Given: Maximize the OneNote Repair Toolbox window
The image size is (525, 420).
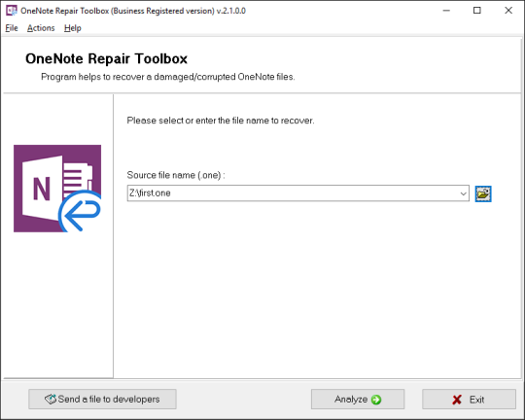Looking at the screenshot, I should pyautogui.click(x=477, y=11).
